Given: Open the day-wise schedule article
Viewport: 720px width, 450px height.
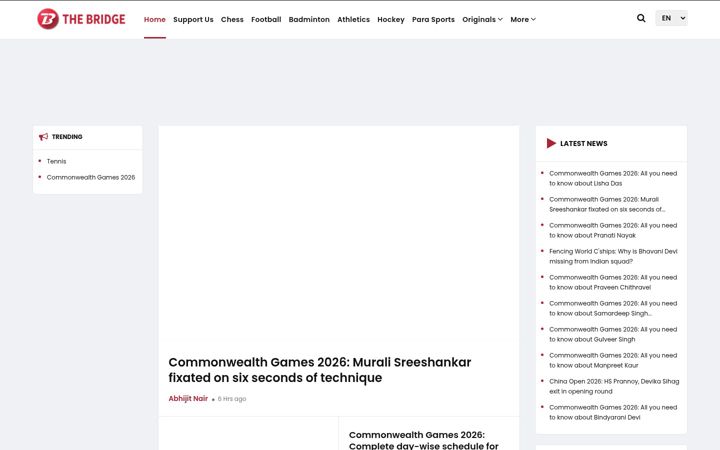Looking at the screenshot, I should point(424,440).
